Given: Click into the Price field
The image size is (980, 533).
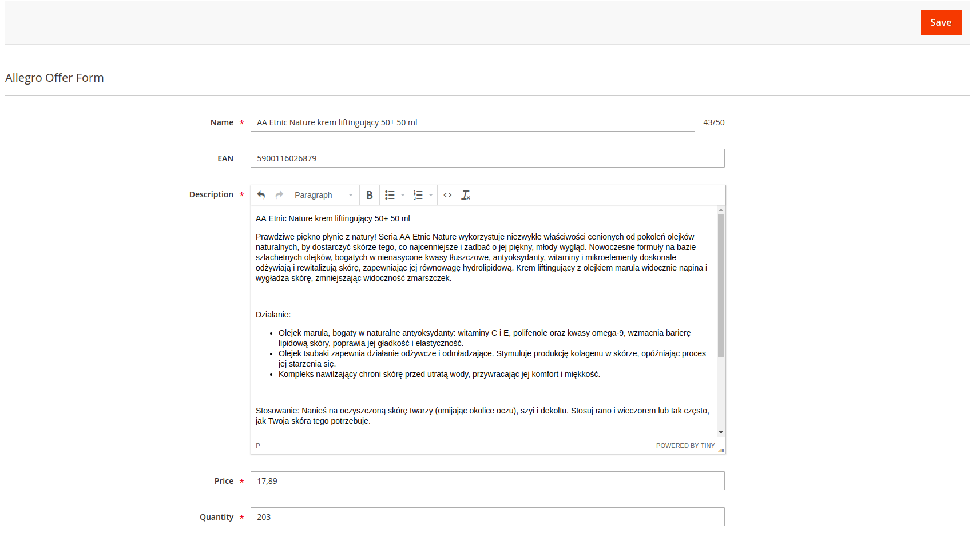Looking at the screenshot, I should tap(487, 481).
